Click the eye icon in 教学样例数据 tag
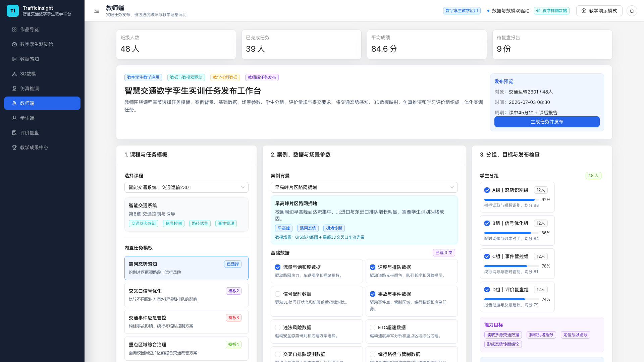The width and height of the screenshot is (644, 362). (x=538, y=11)
